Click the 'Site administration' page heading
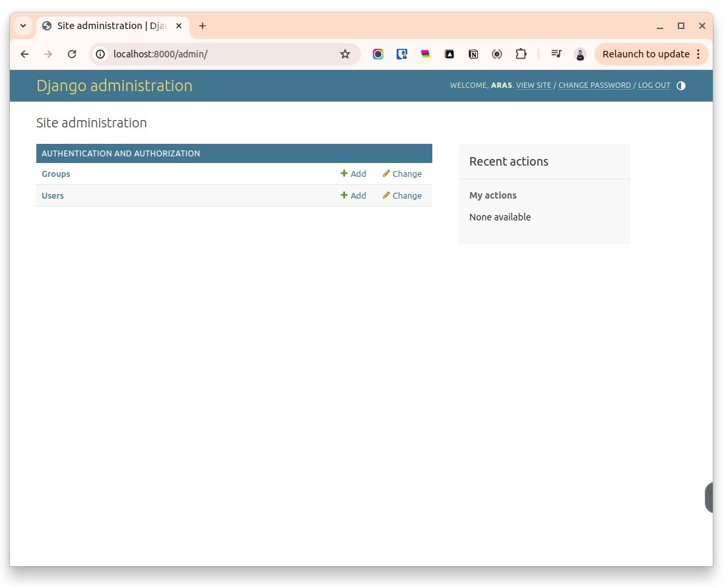Image resolution: width=724 pixels, height=588 pixels. click(x=92, y=123)
